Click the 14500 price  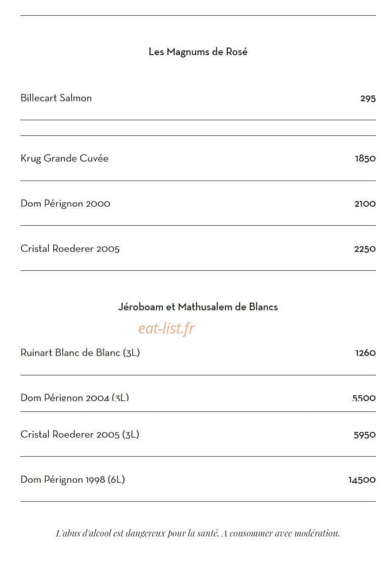coord(362,480)
